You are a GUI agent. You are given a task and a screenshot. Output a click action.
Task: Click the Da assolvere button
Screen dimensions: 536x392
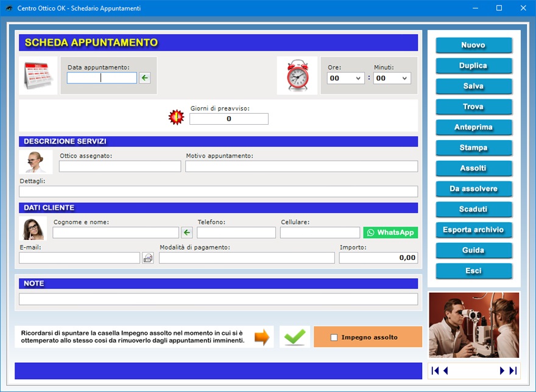pyautogui.click(x=473, y=189)
